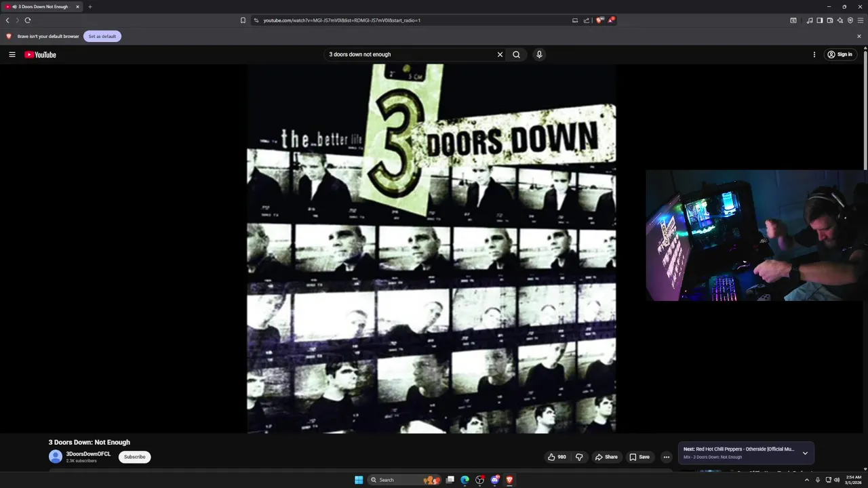Like the video with thumbs up
The width and height of the screenshot is (868, 488).
point(557,457)
